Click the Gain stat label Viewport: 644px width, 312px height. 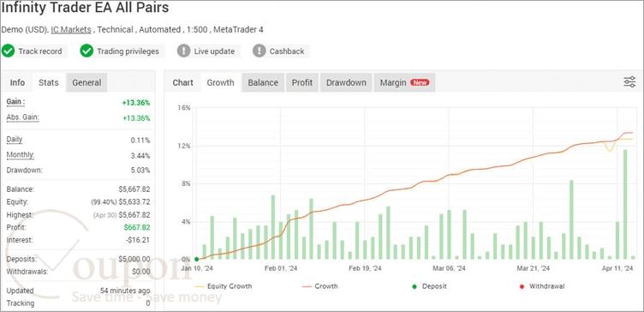pyautogui.click(x=15, y=102)
